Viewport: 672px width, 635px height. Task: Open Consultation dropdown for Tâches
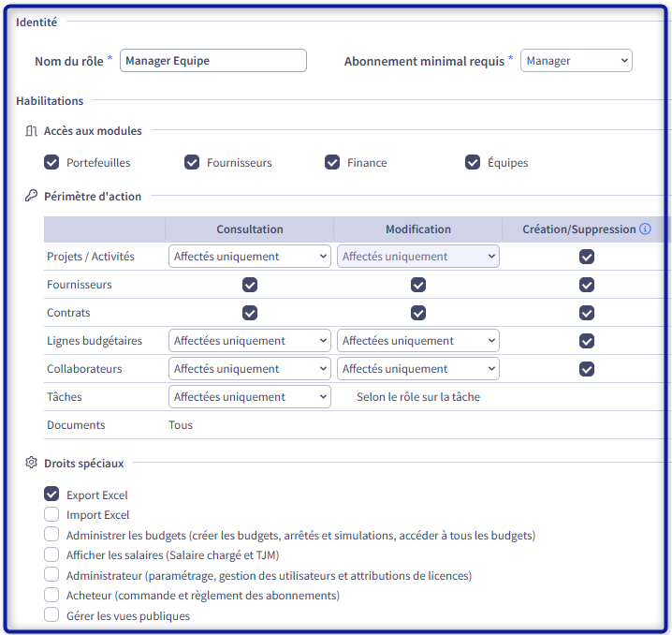coord(250,396)
